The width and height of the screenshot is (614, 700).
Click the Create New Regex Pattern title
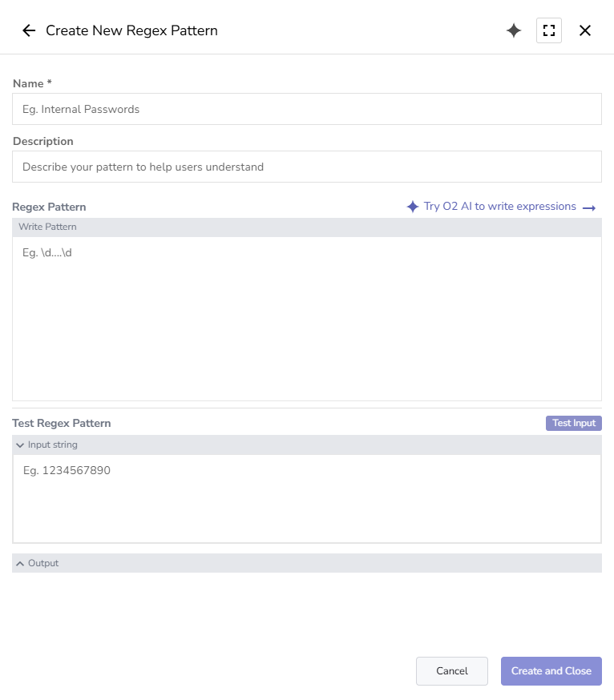click(x=132, y=30)
